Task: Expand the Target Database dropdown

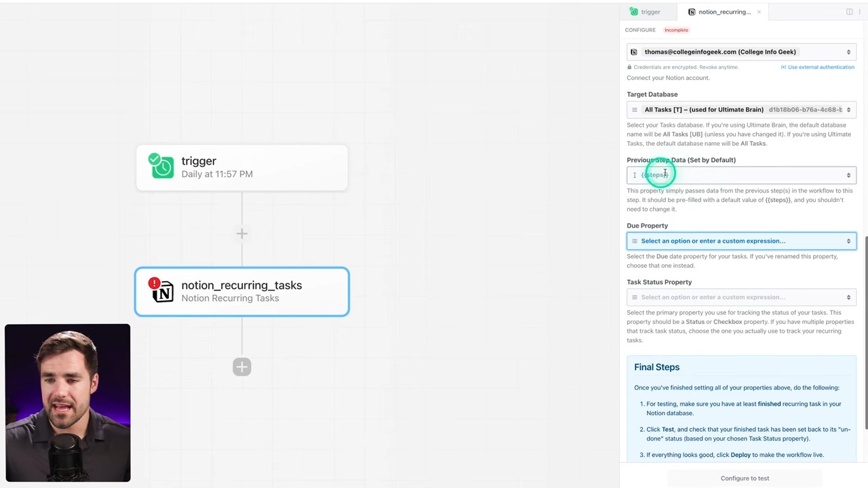Action: click(x=741, y=109)
